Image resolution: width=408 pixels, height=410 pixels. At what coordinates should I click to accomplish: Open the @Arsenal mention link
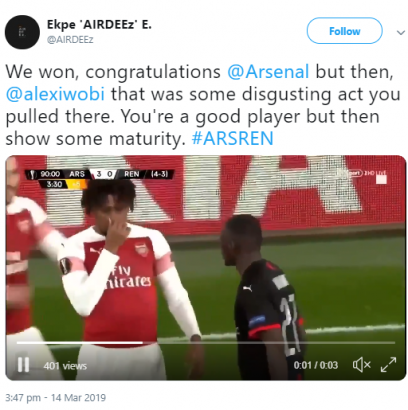point(268,72)
